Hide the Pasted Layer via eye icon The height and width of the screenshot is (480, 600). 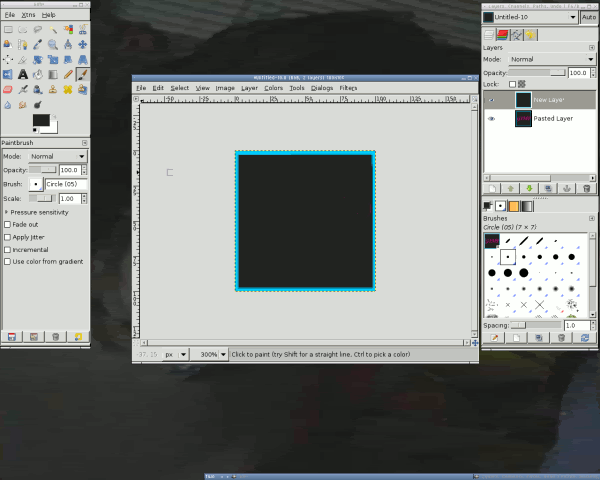click(492, 119)
